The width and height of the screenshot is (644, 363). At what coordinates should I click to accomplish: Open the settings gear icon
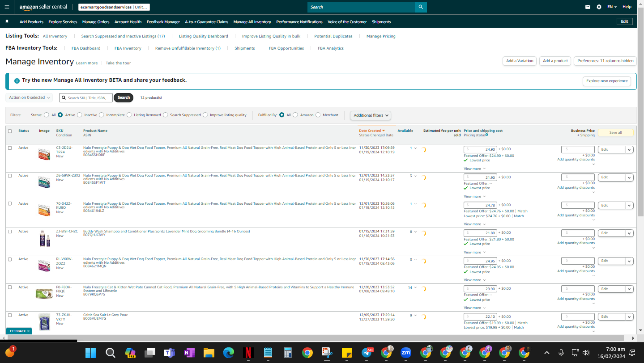point(599,7)
